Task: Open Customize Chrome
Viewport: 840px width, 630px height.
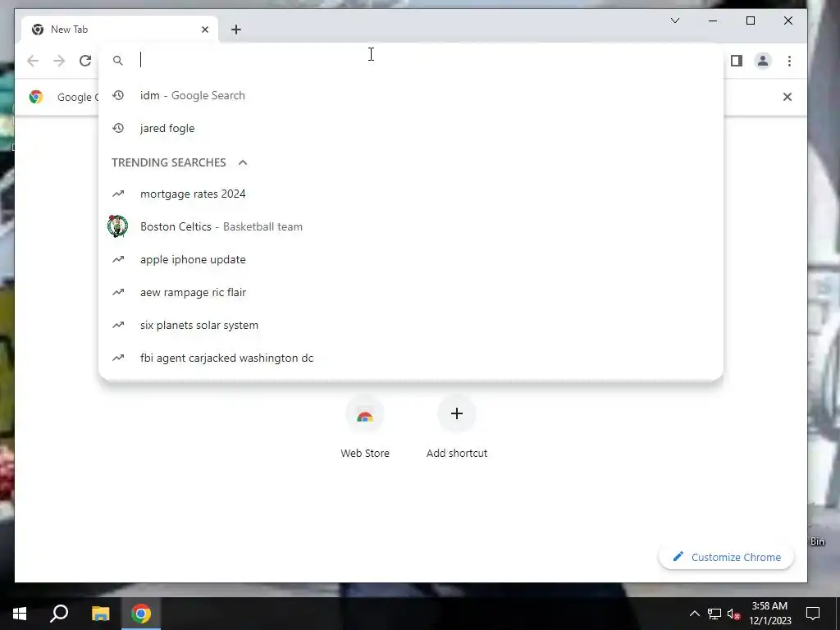Action: click(x=726, y=557)
